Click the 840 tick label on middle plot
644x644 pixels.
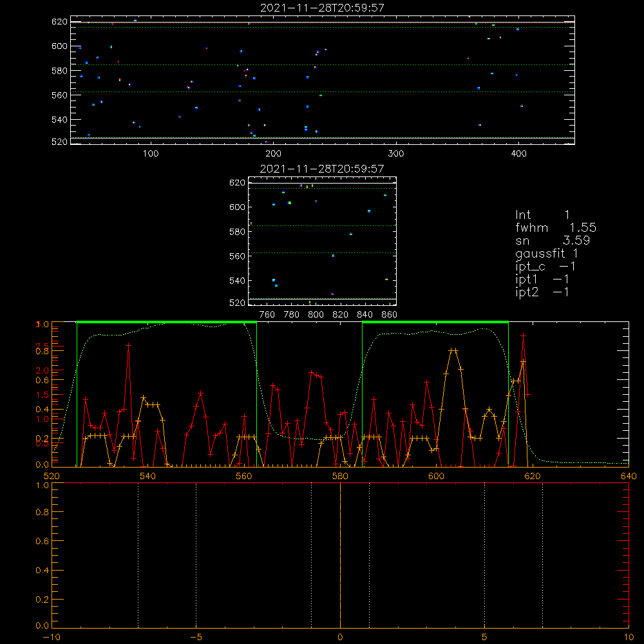pyautogui.click(x=365, y=315)
